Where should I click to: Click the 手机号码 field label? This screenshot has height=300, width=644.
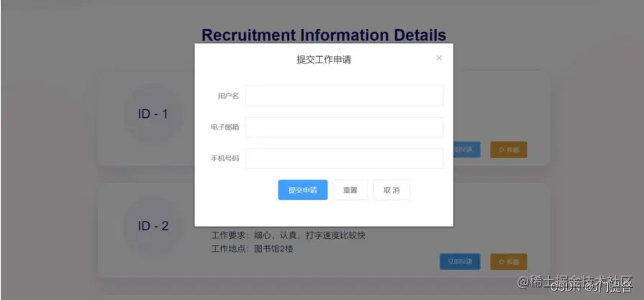[225, 158]
